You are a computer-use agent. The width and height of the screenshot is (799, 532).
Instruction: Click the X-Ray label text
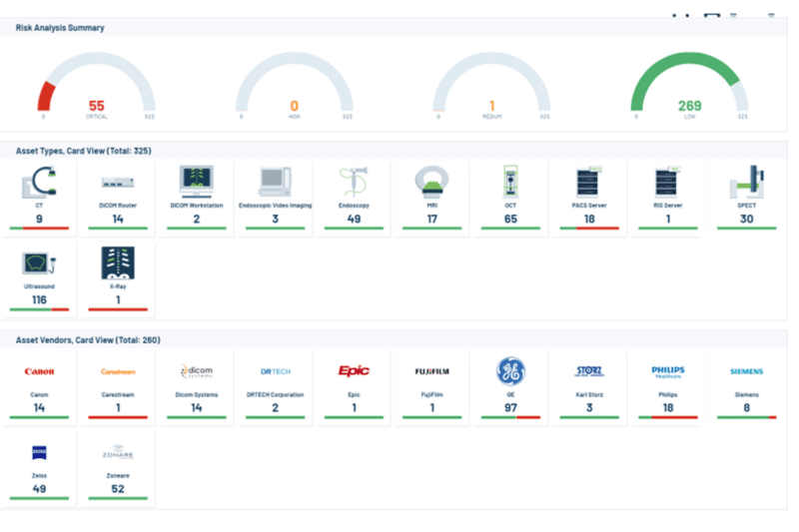(x=118, y=286)
